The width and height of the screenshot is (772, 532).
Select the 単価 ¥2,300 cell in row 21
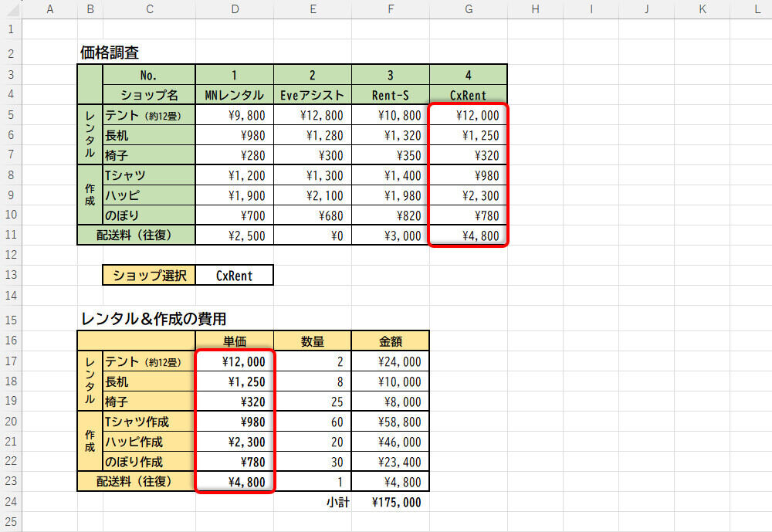click(235, 442)
